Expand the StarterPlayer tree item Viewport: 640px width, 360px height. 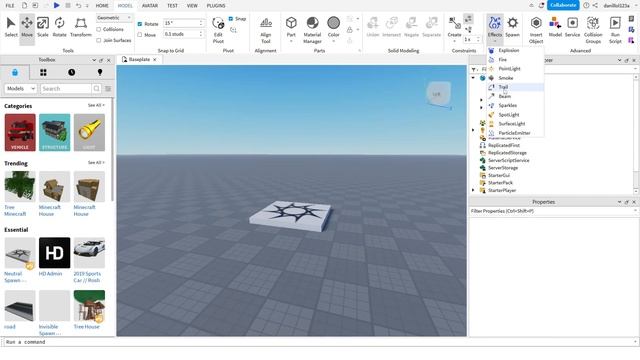point(473,190)
